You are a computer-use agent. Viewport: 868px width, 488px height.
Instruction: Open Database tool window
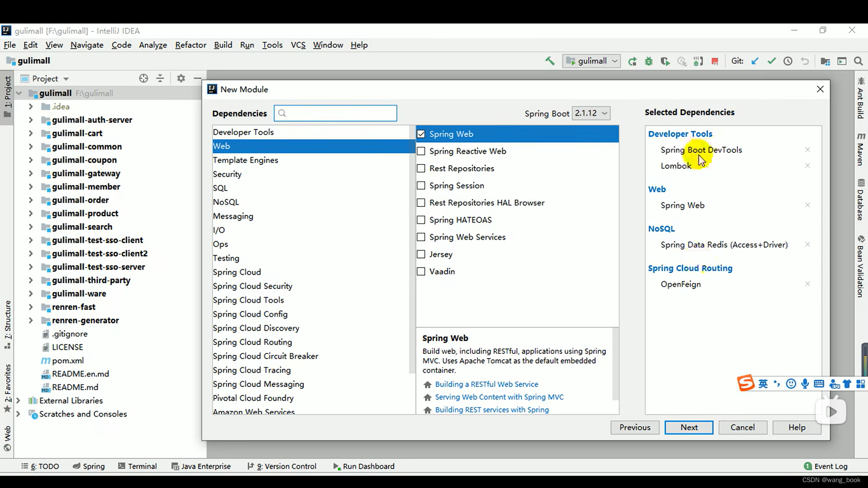coord(861,200)
